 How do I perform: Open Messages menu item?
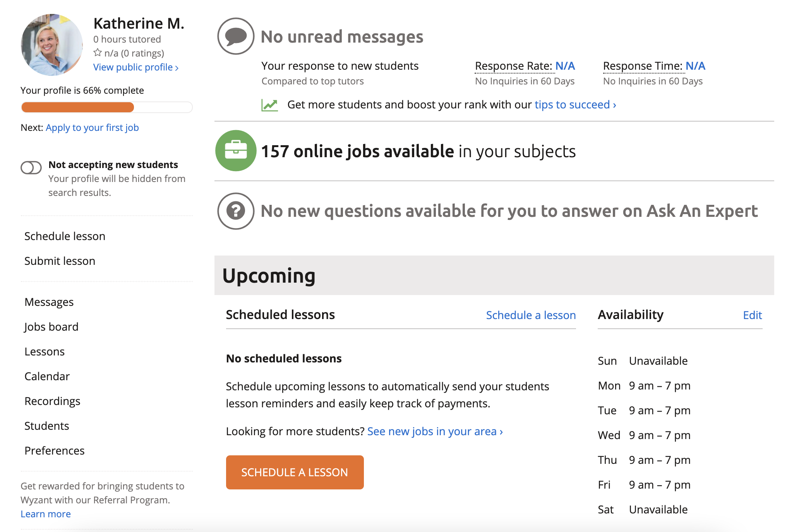[48, 302]
